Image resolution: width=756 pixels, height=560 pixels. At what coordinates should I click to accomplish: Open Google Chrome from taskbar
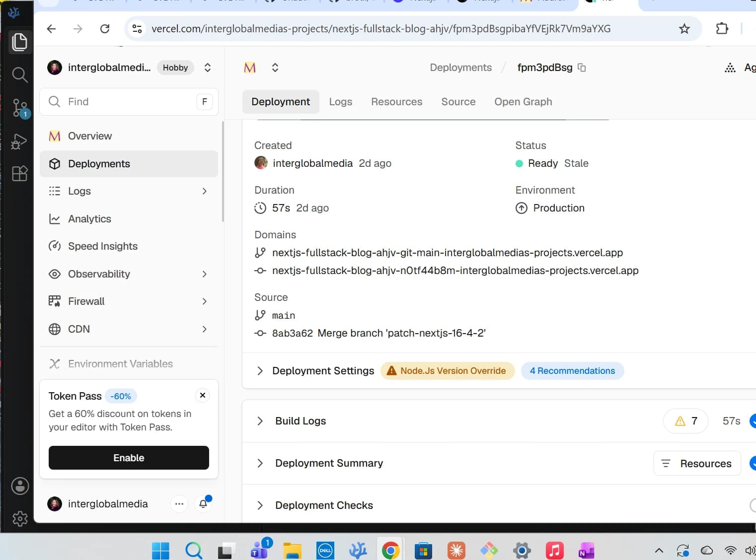tap(390, 550)
